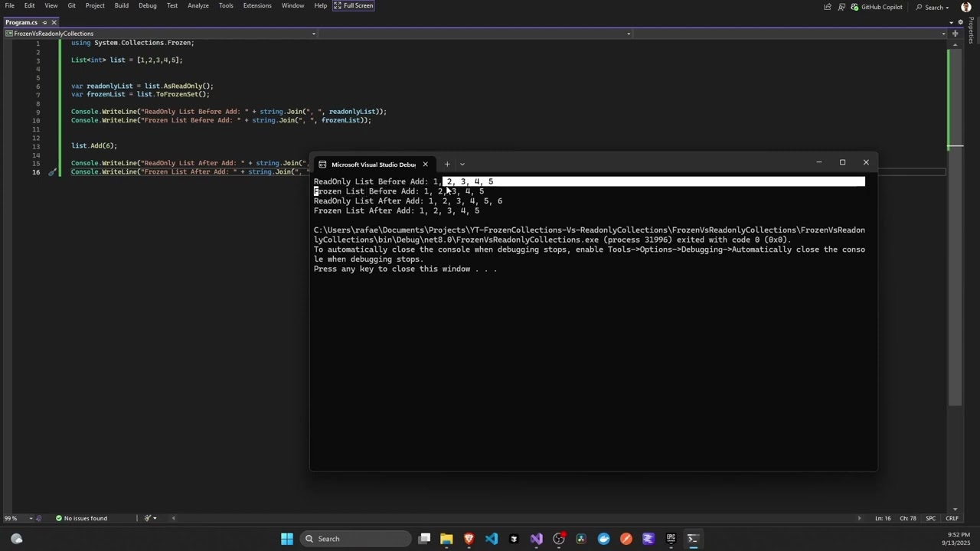Image resolution: width=980 pixels, height=551 pixels.
Task: Expand the members navigation dropdown on right
Action: pos(943,34)
